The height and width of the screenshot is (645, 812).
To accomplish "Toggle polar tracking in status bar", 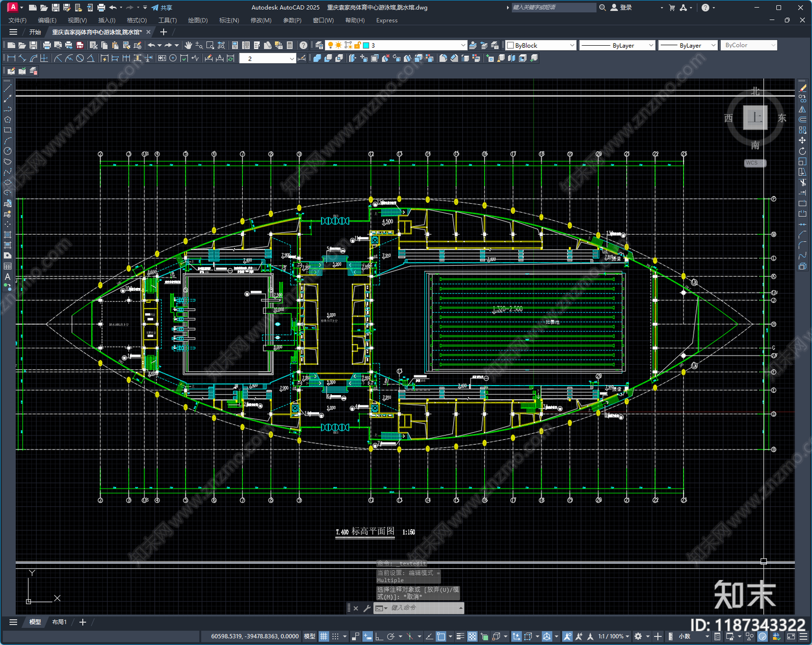I will click(391, 636).
